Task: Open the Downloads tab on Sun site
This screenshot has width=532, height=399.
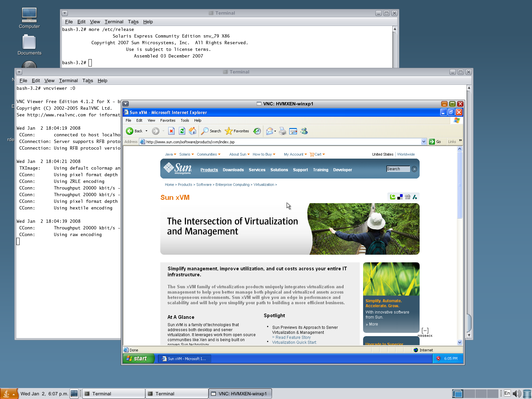Action: pos(233,170)
